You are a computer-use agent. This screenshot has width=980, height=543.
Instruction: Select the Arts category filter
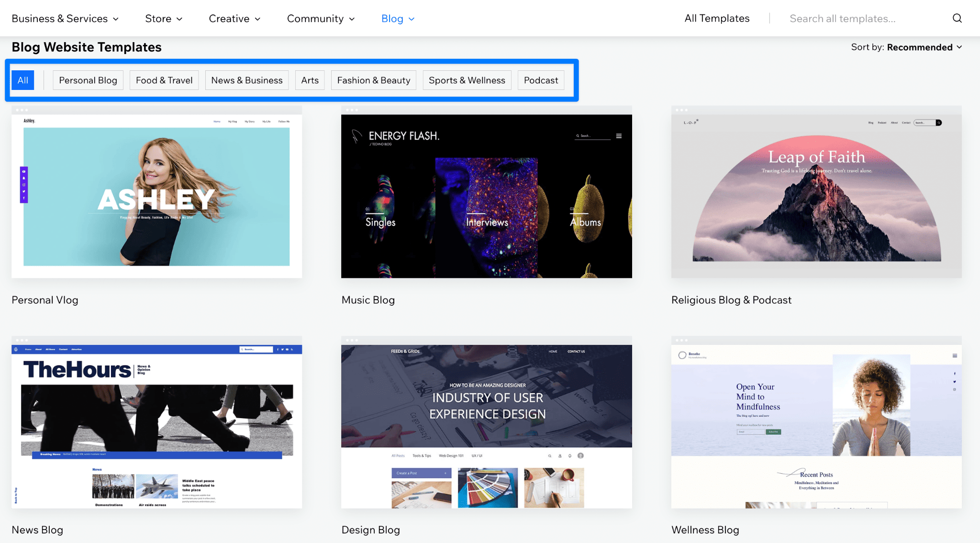coord(309,79)
